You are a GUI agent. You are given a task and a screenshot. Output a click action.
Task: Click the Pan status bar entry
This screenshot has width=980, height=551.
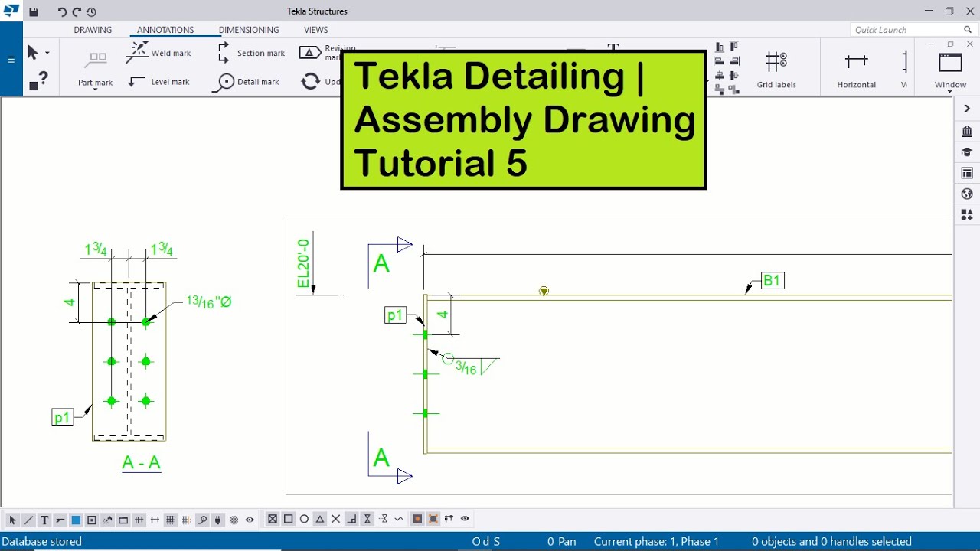pos(562,541)
